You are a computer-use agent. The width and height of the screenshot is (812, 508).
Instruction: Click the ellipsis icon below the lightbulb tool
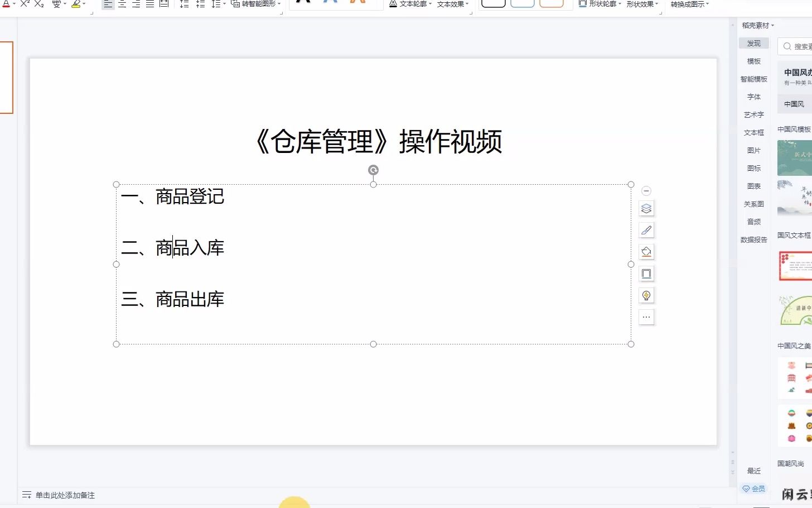tap(646, 317)
